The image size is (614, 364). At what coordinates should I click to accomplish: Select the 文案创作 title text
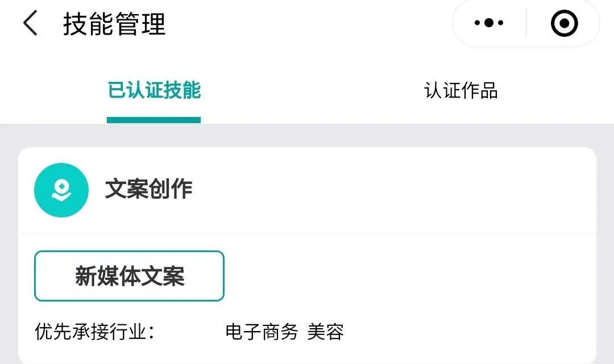150,190
